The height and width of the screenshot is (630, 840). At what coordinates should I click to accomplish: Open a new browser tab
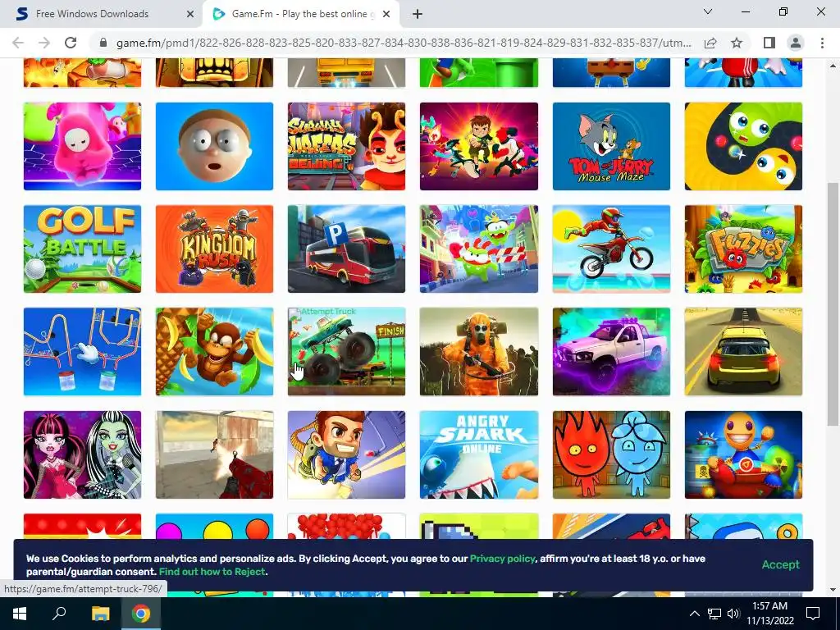tap(418, 14)
